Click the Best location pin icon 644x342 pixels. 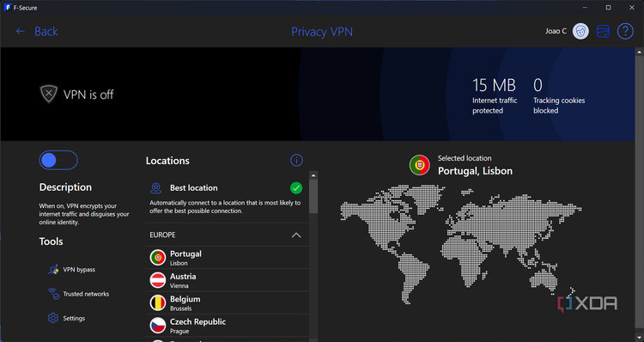(155, 188)
